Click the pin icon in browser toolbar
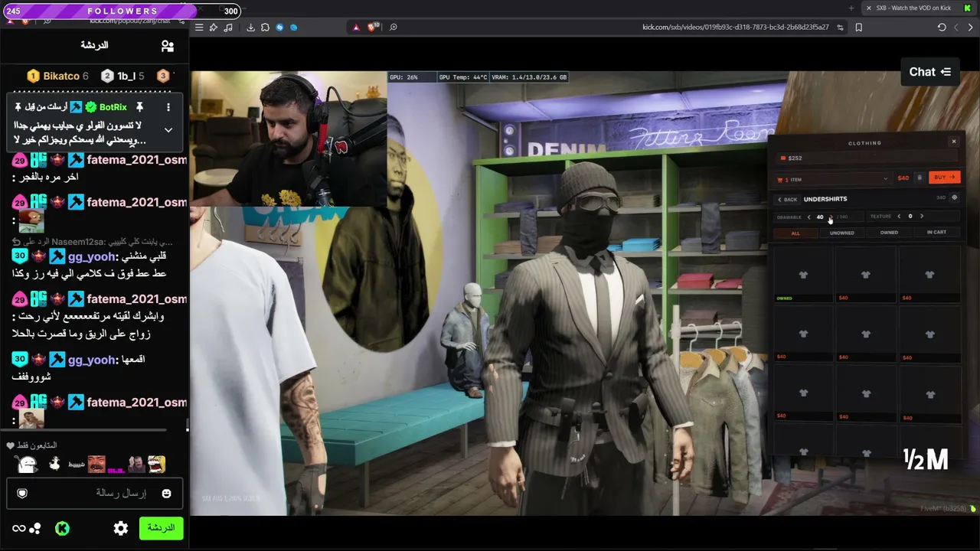This screenshot has width=980, height=551. point(214,28)
